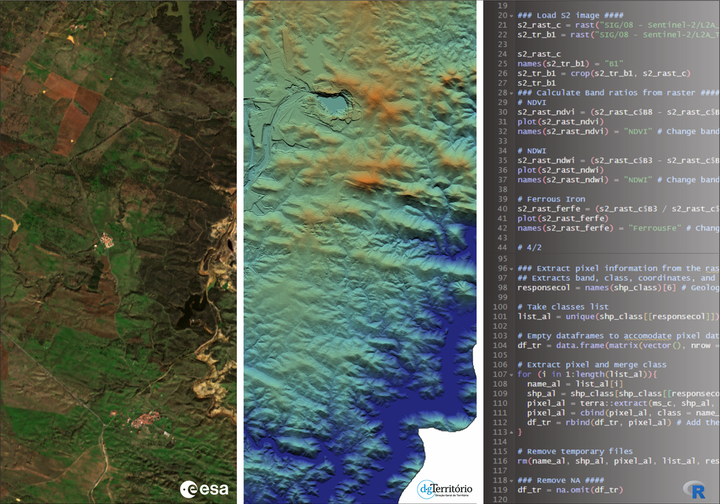
Task: Fold the 'Extract pixel information' code section
Action: pyautogui.click(x=512, y=268)
